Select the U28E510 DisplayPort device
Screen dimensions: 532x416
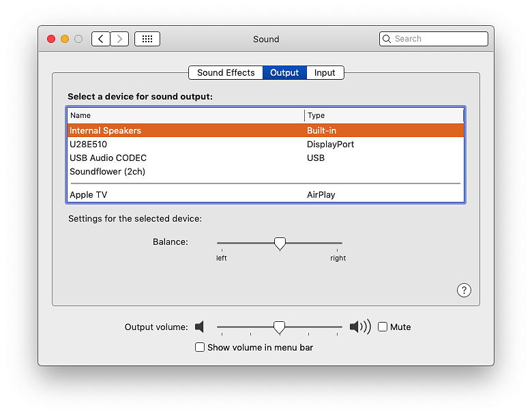click(x=266, y=144)
